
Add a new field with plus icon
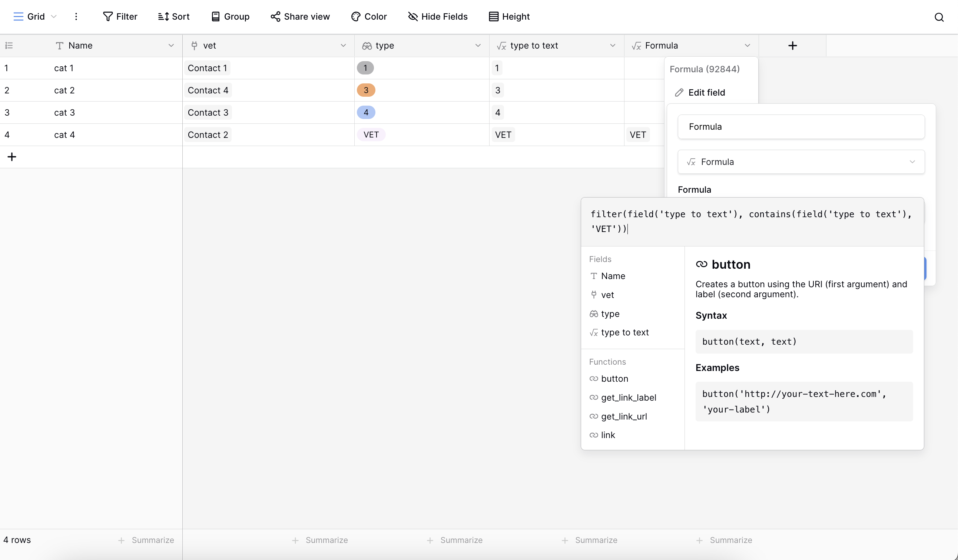[792, 46]
